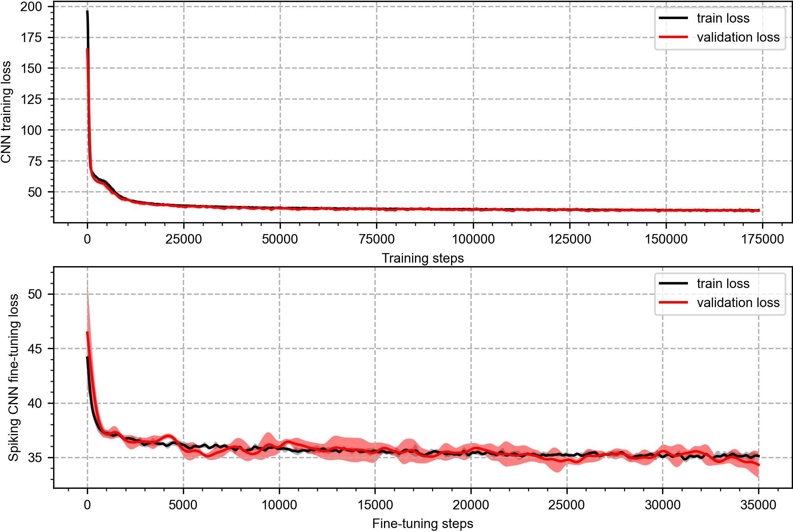793x532 pixels.
Task: Click the 45 y-axis tick label on bottom plot
Action: tap(35, 349)
